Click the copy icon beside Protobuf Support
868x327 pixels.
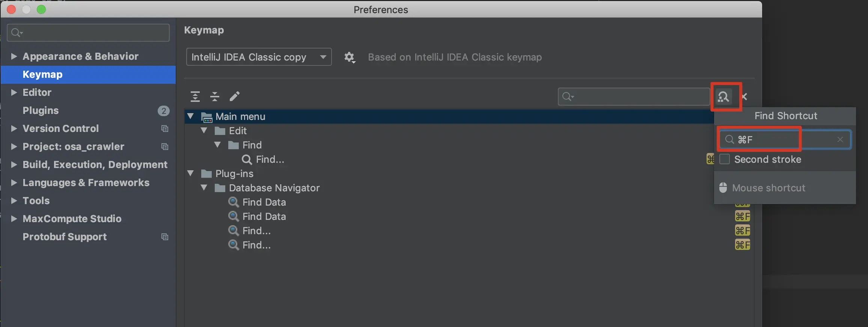coord(164,237)
